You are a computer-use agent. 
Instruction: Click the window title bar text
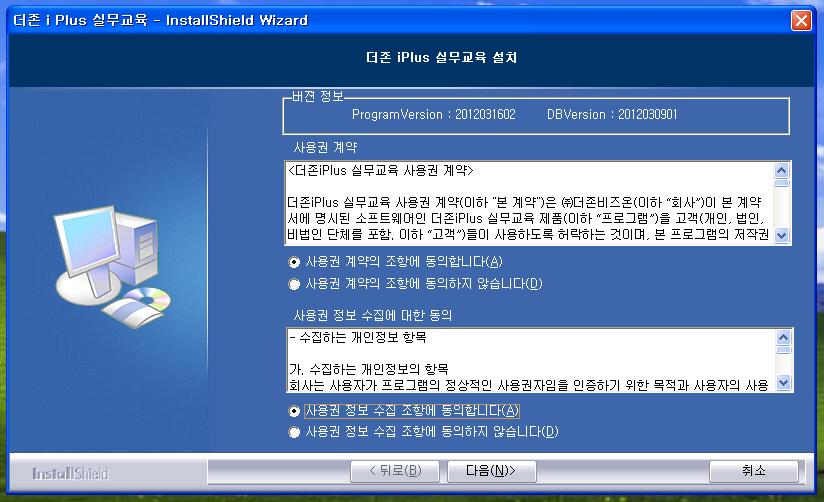coord(160,21)
